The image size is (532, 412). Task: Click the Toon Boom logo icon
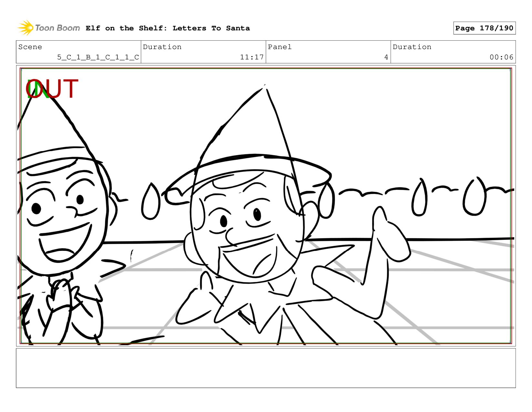26,28
